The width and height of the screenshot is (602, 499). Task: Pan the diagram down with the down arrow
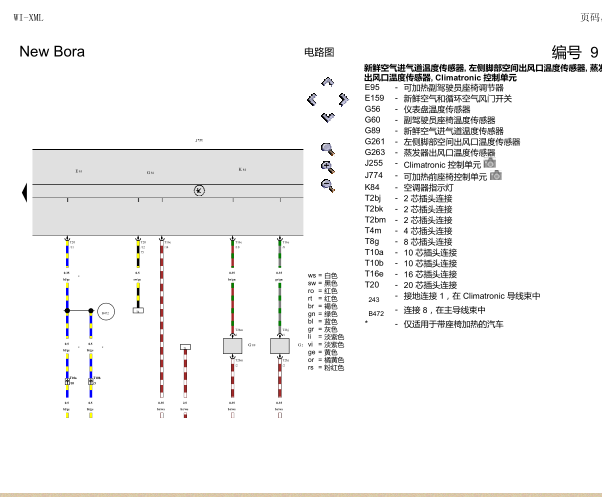[327, 117]
